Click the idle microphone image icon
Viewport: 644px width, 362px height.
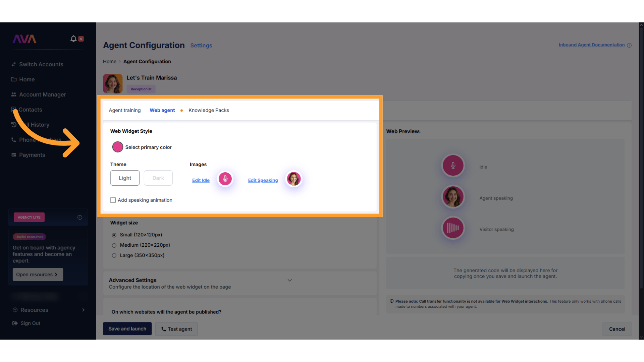225,179
